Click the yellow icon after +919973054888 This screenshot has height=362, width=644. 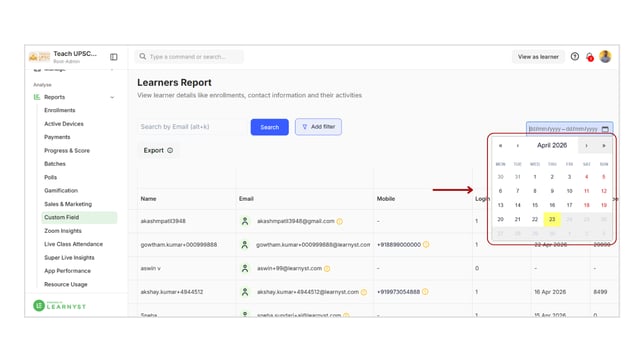425,292
